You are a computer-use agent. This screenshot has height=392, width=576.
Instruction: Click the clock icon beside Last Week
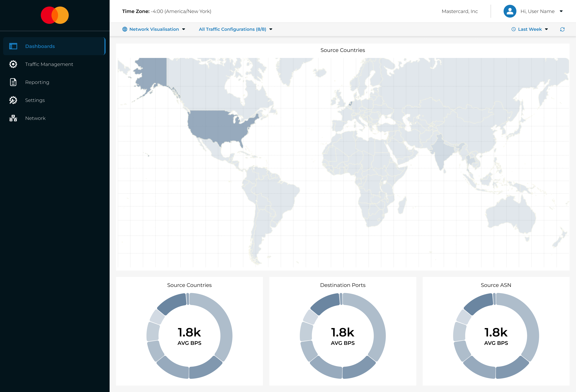click(x=514, y=29)
